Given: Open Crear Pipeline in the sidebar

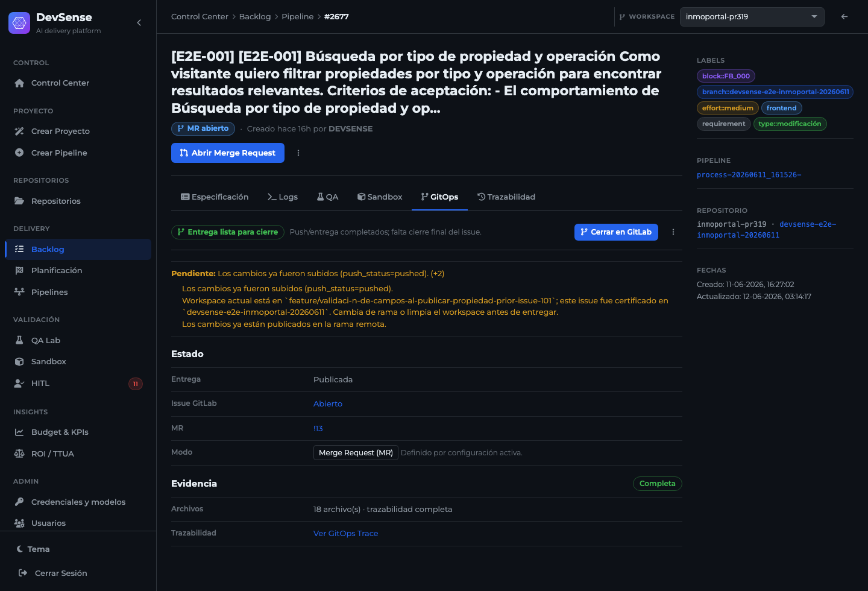Looking at the screenshot, I should click(x=78, y=153).
